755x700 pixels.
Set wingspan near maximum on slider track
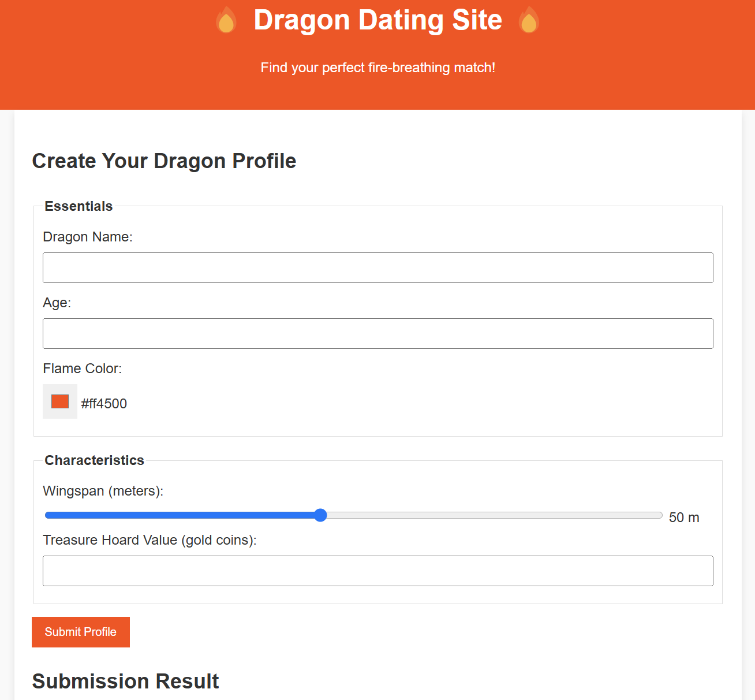click(x=652, y=515)
